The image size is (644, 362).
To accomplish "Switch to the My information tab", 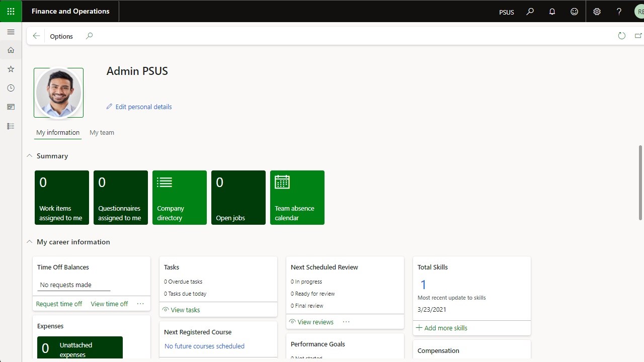I will [x=58, y=133].
